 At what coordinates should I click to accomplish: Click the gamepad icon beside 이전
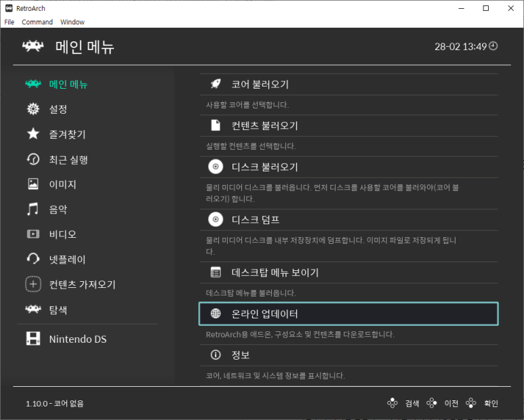click(x=431, y=403)
